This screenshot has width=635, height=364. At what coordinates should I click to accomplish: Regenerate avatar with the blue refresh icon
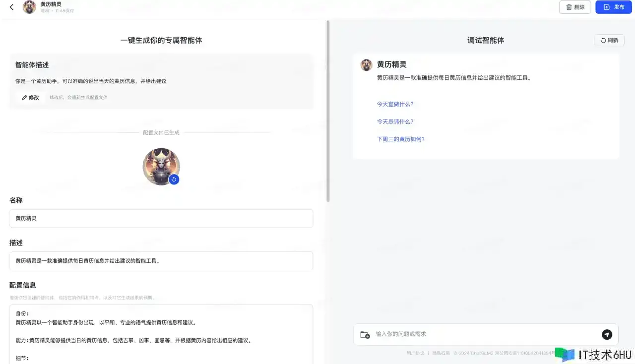click(174, 180)
